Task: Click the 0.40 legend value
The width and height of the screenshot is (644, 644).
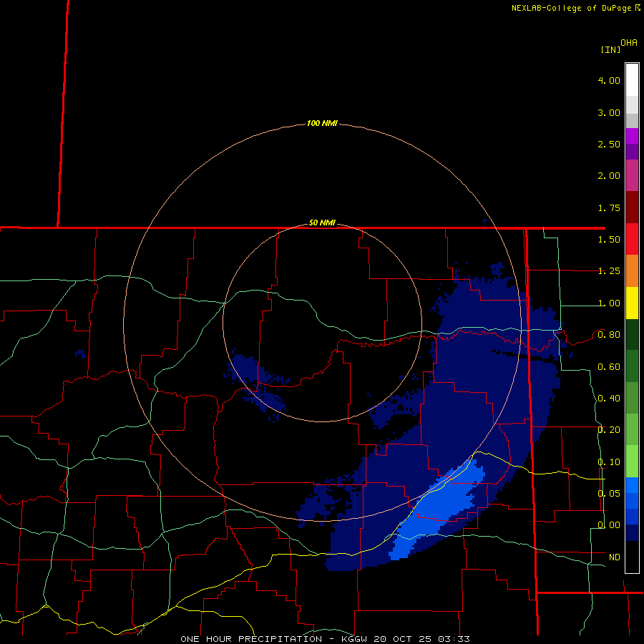Action: (609, 399)
